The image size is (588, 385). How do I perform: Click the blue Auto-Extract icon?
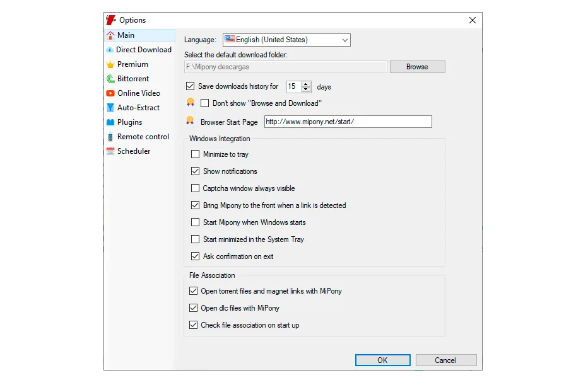click(110, 108)
